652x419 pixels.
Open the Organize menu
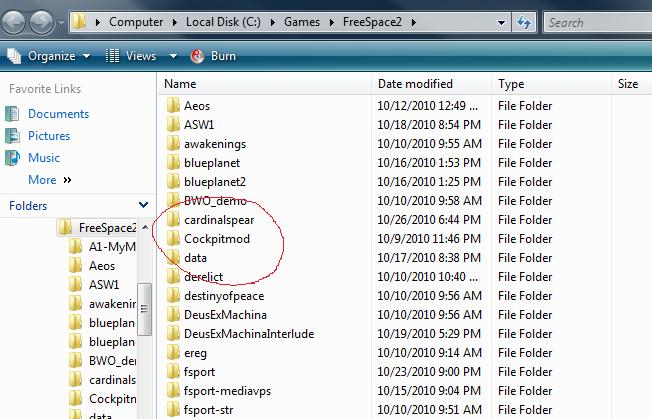point(49,56)
